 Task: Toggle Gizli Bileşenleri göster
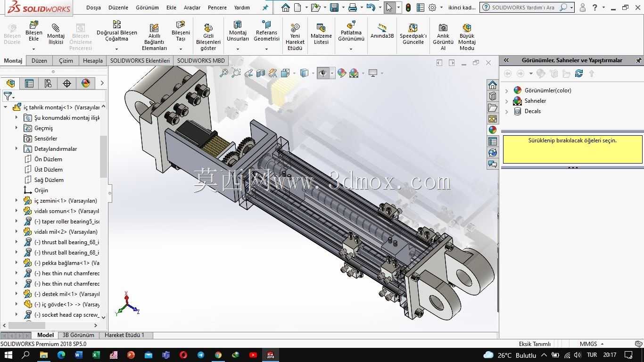(208, 37)
